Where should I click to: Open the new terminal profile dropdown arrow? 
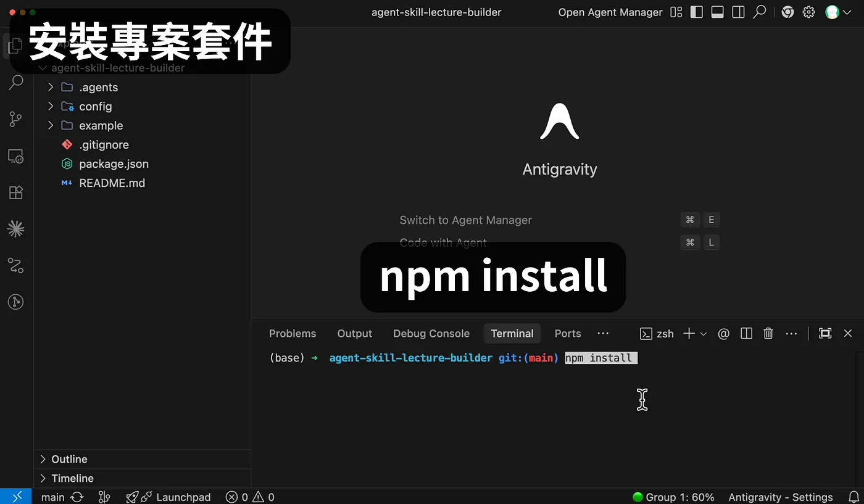point(704,334)
